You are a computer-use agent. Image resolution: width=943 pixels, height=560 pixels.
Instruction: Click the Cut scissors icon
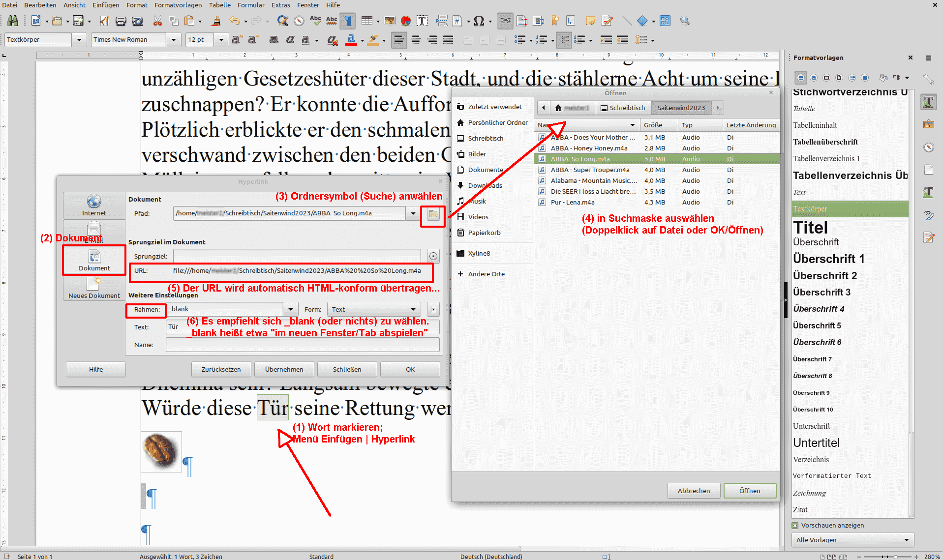(157, 21)
